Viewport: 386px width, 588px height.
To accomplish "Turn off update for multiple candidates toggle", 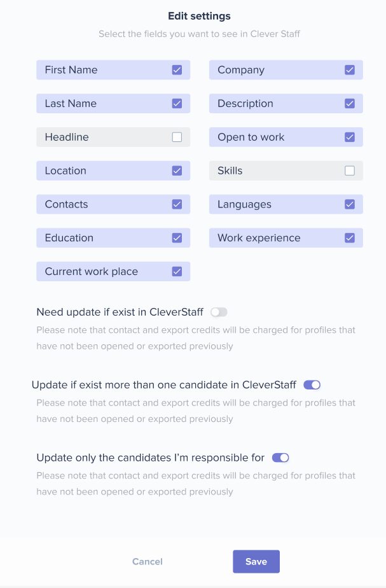I will (312, 385).
